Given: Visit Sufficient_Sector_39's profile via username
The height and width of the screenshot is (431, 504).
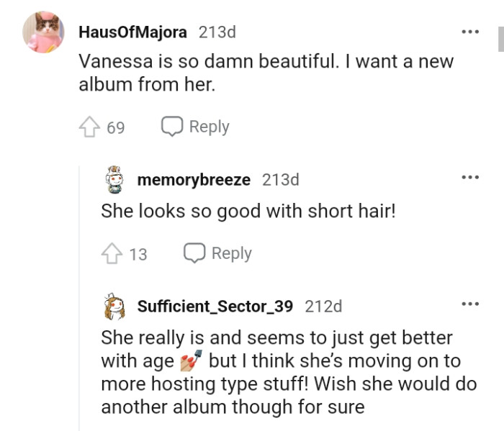Looking at the screenshot, I should [x=215, y=306].
